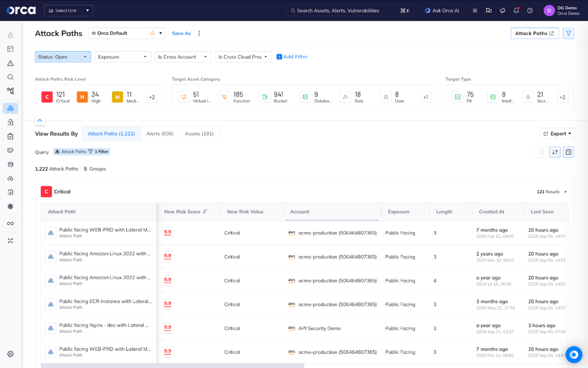The image size is (588, 368).
Task: Click the light/dark theme sun icon
Action: tap(475, 10)
